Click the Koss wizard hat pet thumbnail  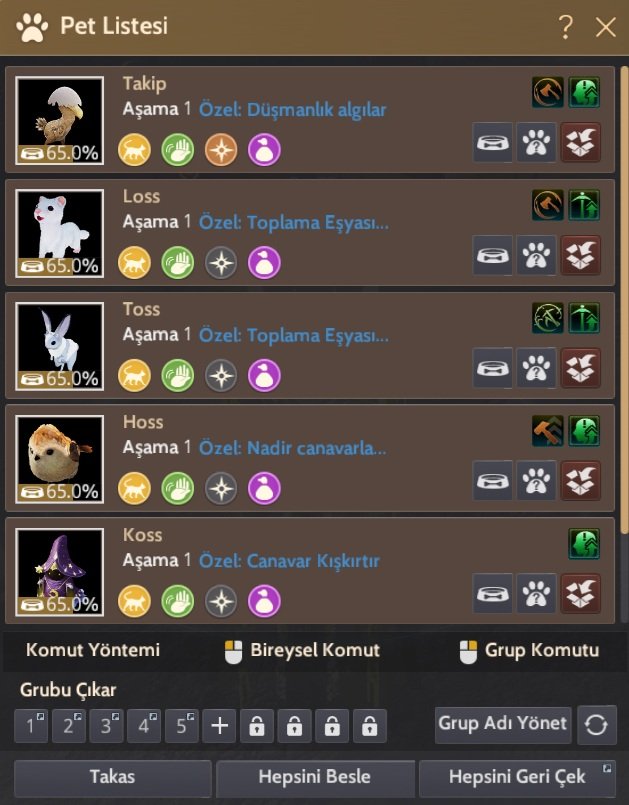point(60,572)
